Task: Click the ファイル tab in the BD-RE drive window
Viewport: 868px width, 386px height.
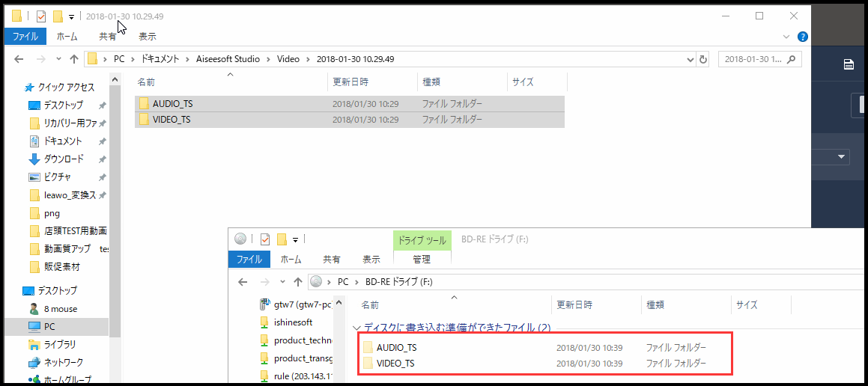Action: (249, 259)
